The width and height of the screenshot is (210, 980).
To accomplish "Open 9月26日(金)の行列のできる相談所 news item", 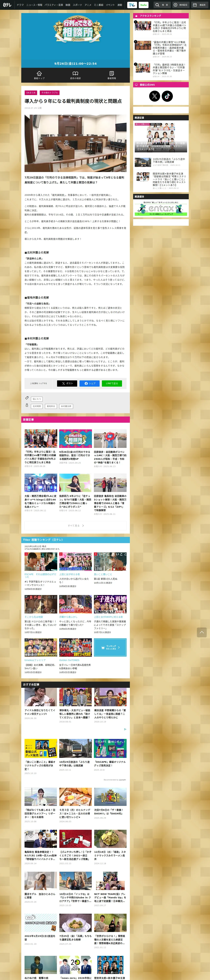I will (75, 447).
